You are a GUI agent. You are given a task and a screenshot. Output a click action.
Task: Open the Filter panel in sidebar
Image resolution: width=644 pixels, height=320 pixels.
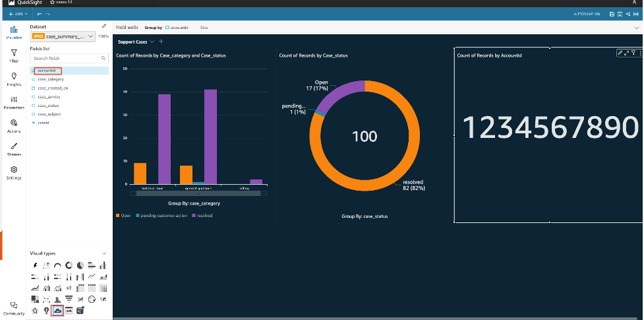coord(14,56)
